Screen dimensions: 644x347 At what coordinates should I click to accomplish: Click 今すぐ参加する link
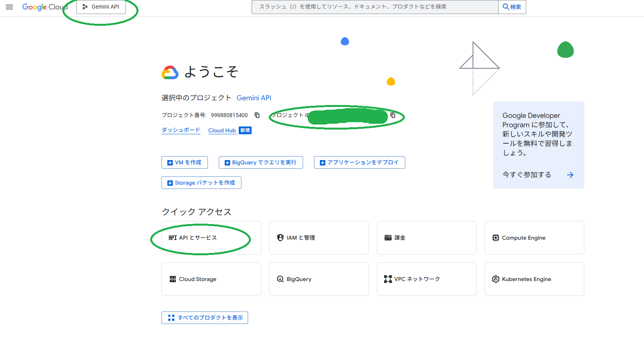(x=527, y=175)
